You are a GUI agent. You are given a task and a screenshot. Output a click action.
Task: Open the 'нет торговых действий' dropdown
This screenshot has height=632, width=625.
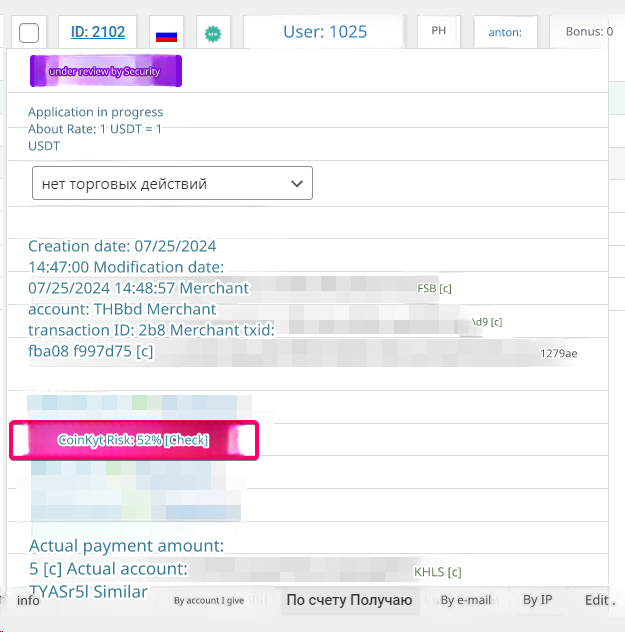[x=172, y=184]
